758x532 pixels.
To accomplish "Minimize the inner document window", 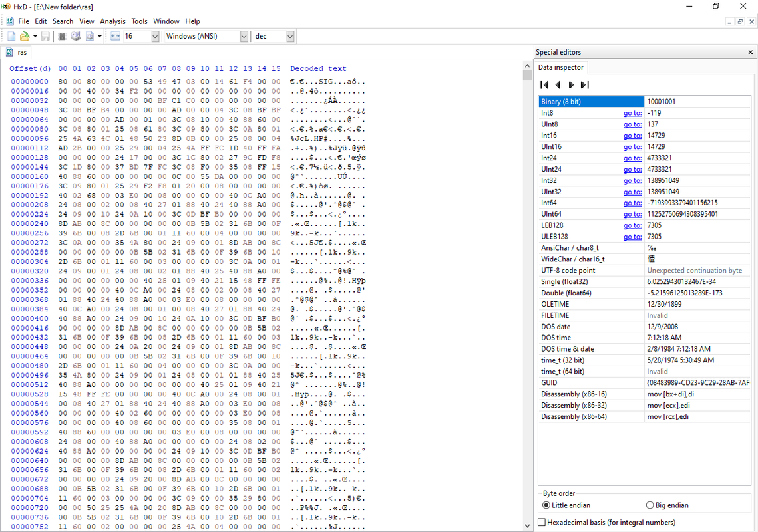I will 729,22.
